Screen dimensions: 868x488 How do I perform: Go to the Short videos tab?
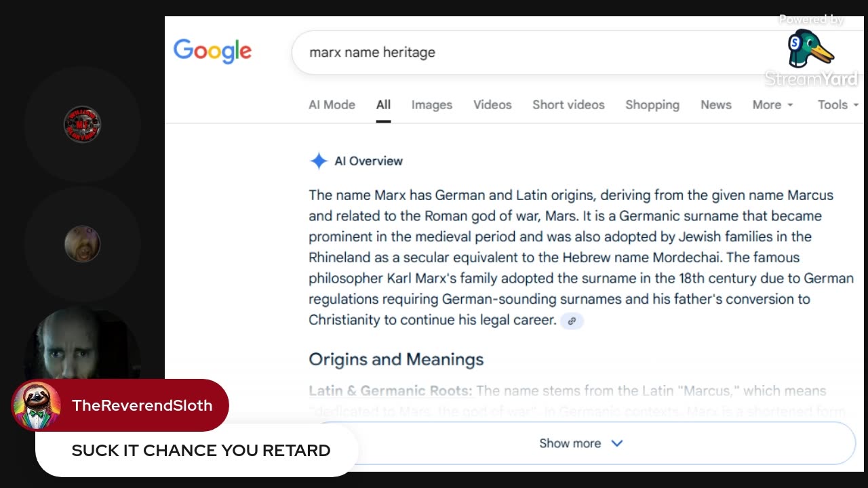(568, 104)
